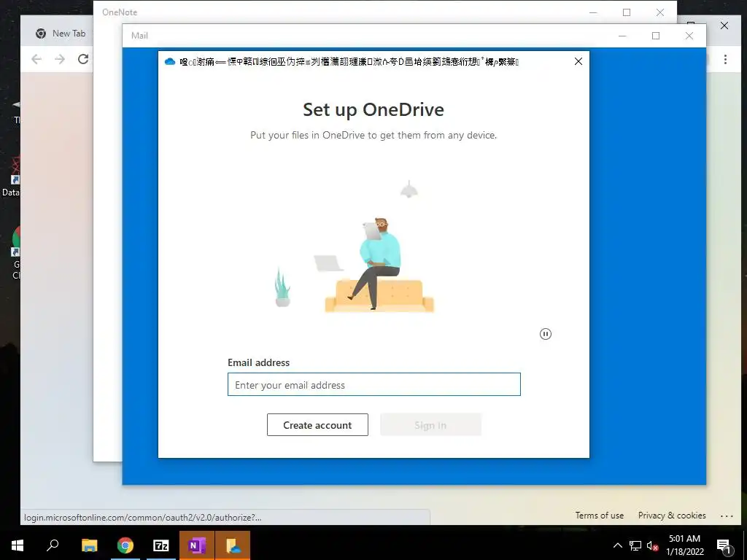Minimize the OneNote window
Screen dimensions: 747x560
tap(593, 12)
